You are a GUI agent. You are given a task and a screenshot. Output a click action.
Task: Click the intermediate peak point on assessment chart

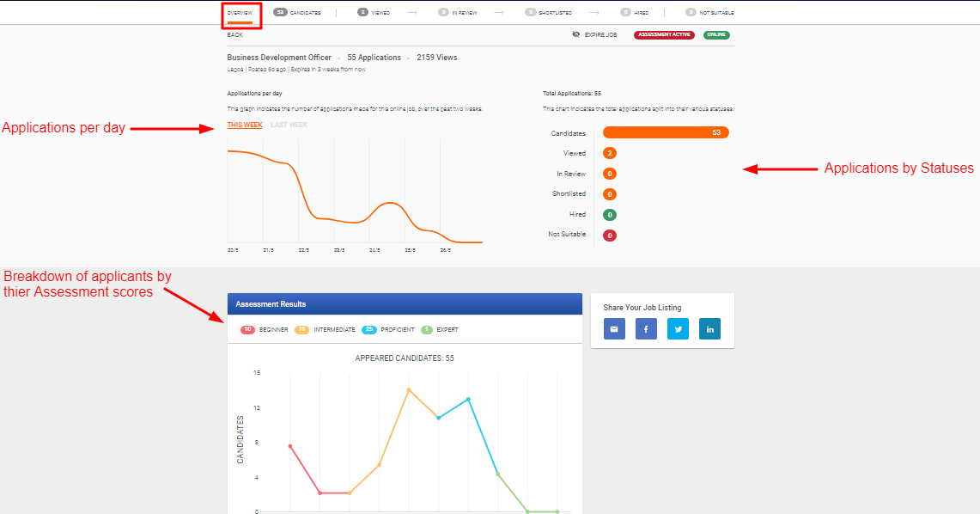(x=409, y=390)
